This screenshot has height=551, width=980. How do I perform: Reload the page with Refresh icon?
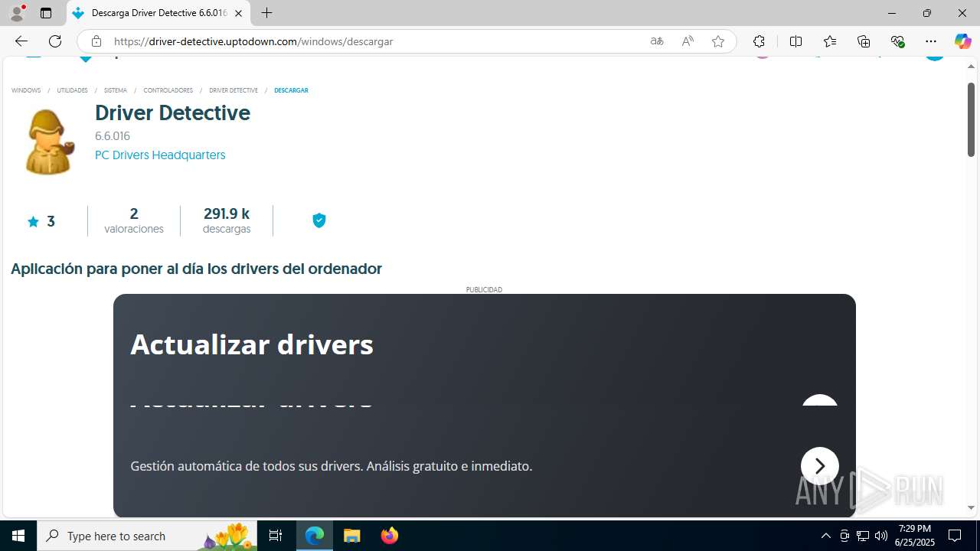point(55,41)
